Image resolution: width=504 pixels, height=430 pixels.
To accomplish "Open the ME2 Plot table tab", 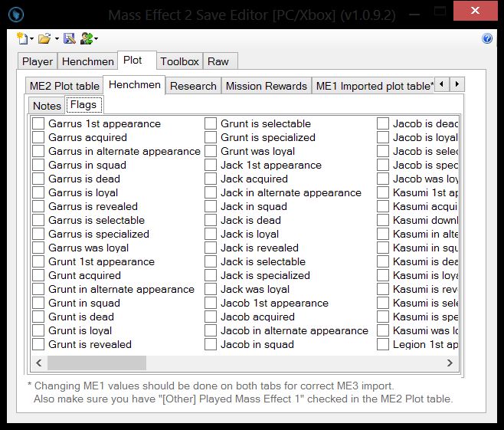I will (x=64, y=86).
